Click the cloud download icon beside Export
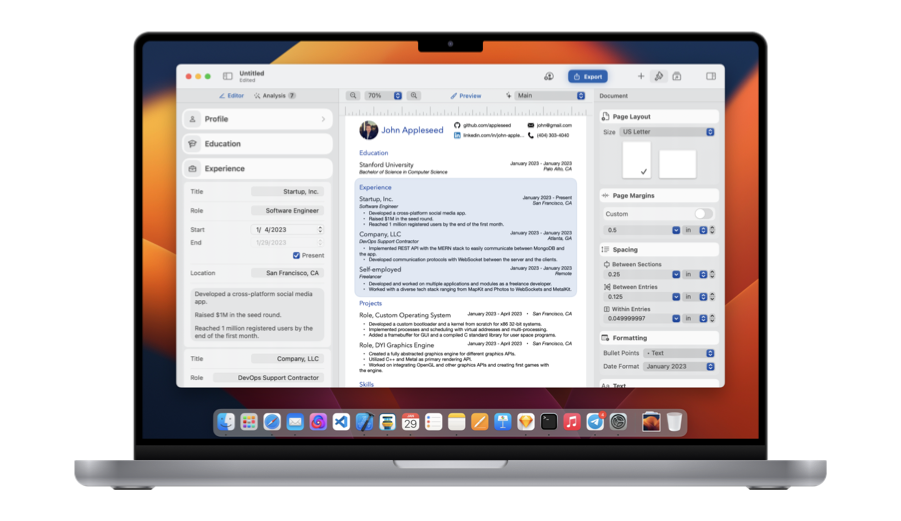The image size is (901, 521). pos(549,76)
